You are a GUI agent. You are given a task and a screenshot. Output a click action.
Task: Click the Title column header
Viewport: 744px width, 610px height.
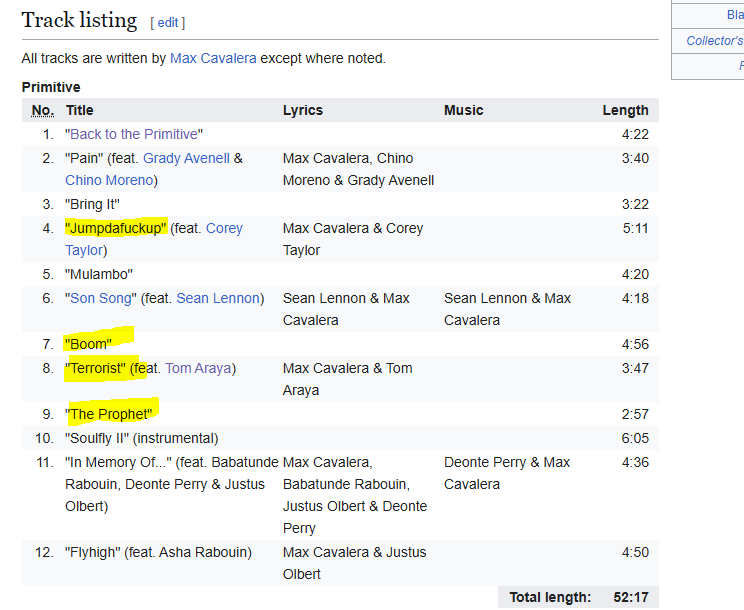80,111
